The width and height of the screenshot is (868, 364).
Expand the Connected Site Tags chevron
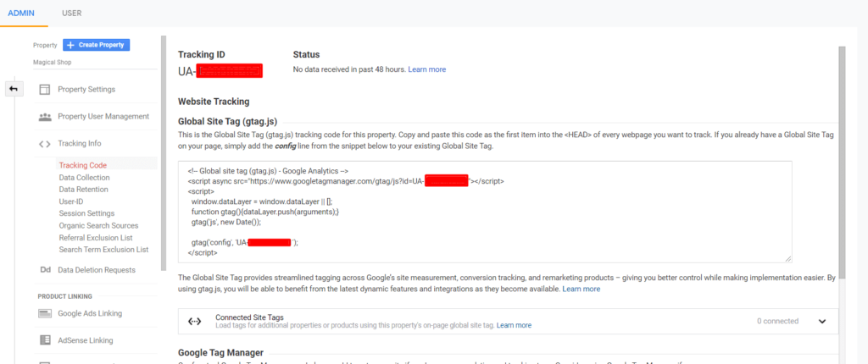(822, 322)
